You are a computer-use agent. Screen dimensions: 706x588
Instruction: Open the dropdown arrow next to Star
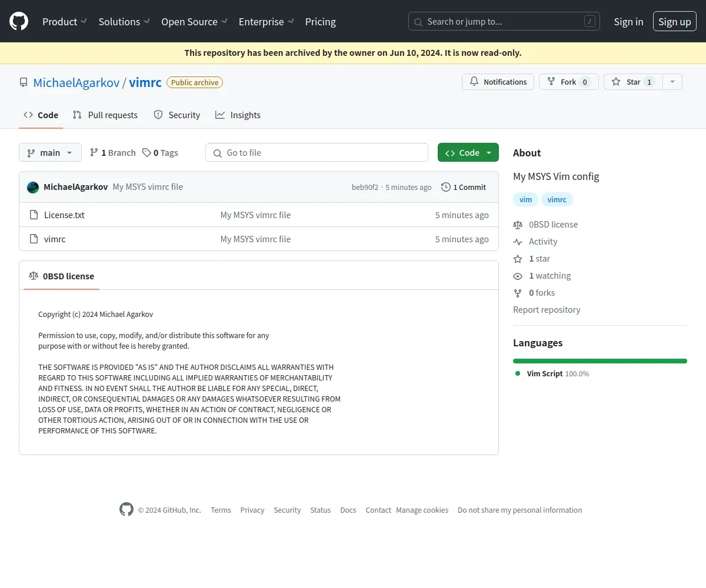tap(672, 82)
